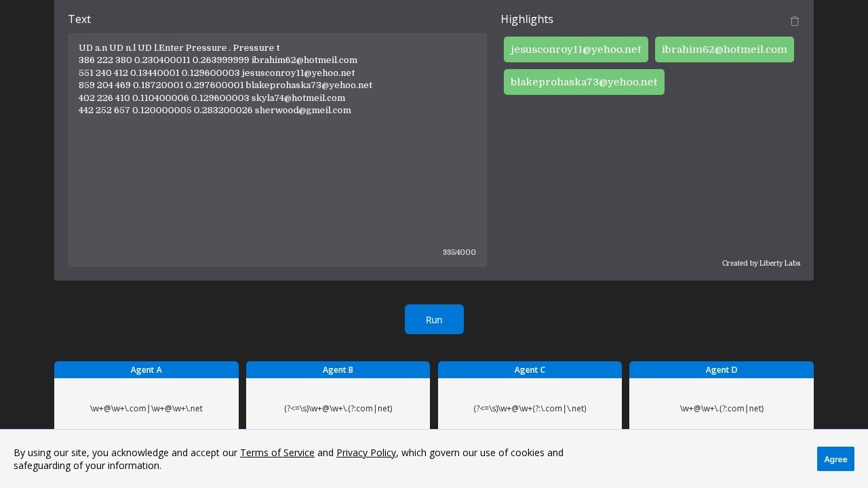This screenshot has height=488, width=868.
Task: Select the Agent D header
Action: point(721,370)
